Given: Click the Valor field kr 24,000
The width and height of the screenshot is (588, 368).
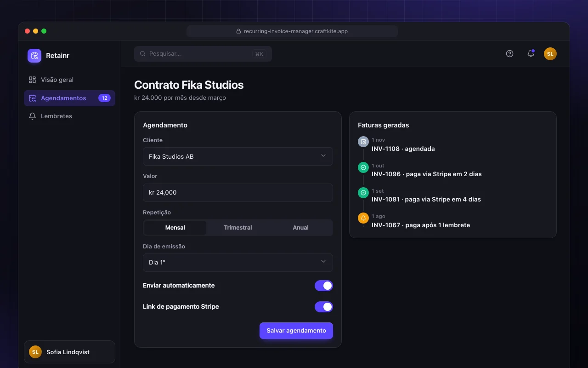Looking at the screenshot, I should tap(238, 193).
